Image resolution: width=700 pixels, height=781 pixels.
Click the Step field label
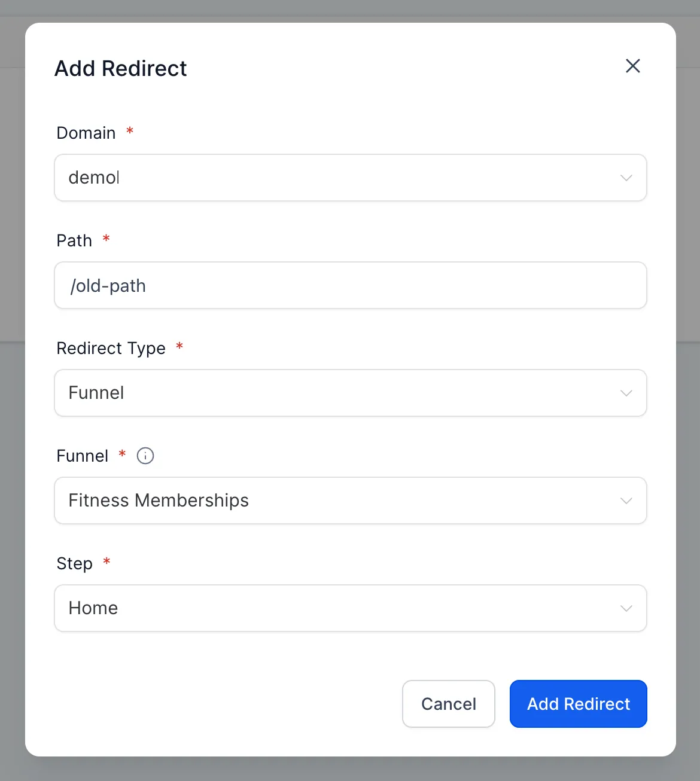[x=74, y=563]
